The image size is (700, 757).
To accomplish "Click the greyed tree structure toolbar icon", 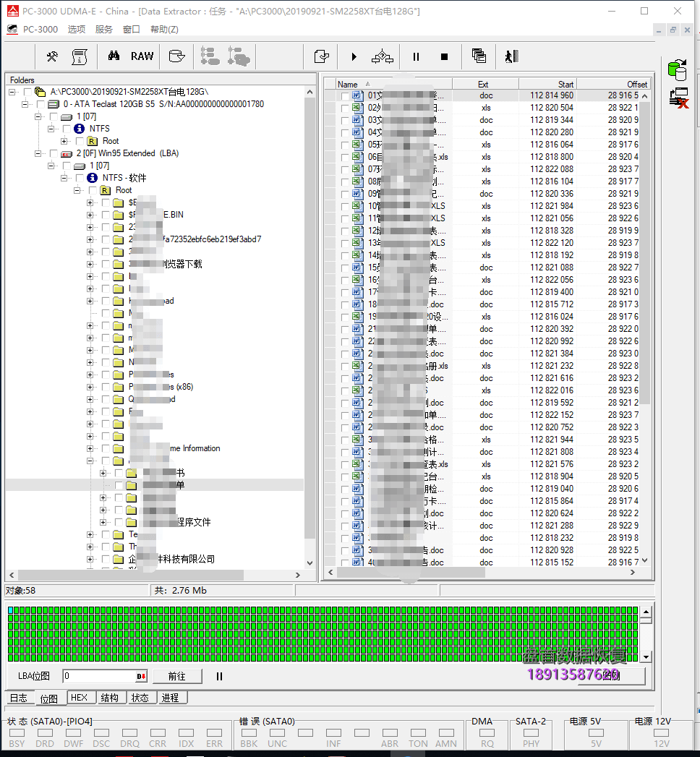I will click(x=210, y=56).
